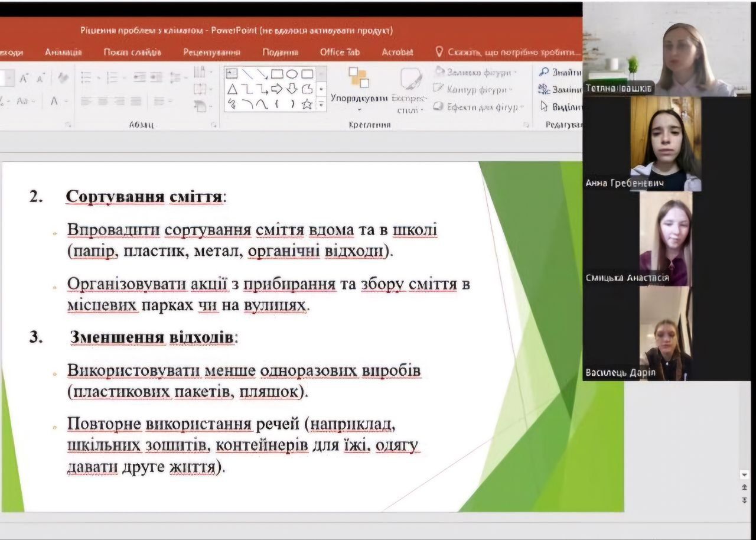756x540 pixels.
Task: Select the Isosceles Triangle shape
Action: [x=232, y=89]
